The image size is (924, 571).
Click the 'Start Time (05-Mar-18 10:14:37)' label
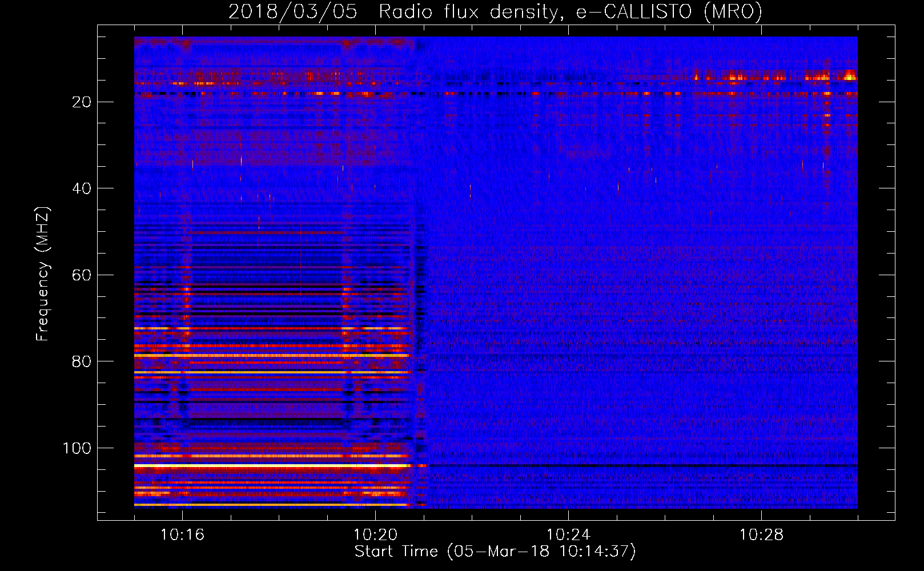(x=495, y=552)
